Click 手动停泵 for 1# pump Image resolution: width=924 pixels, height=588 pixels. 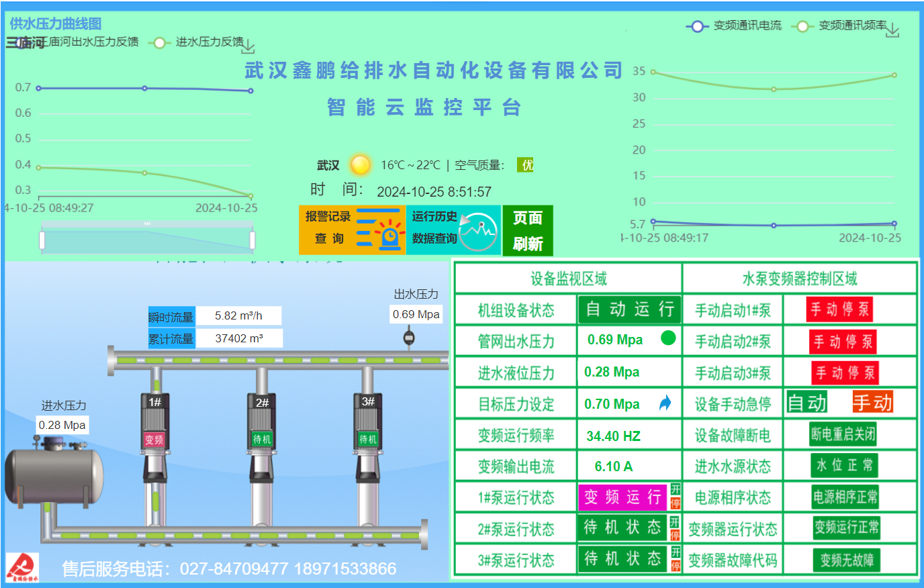(x=839, y=309)
